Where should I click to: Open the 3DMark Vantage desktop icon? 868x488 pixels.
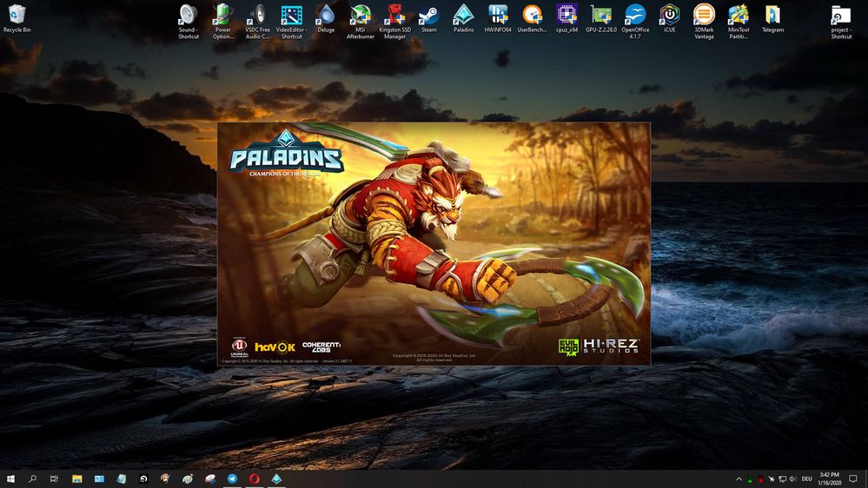coord(704,21)
